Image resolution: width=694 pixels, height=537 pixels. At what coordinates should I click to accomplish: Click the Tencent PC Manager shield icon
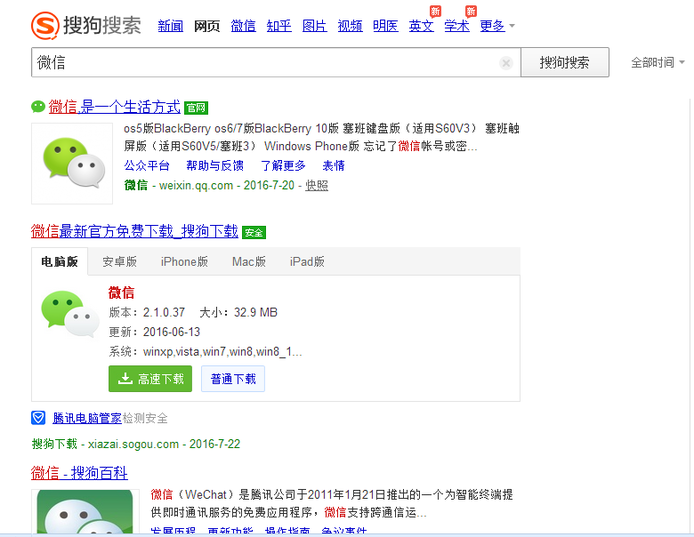(38, 417)
